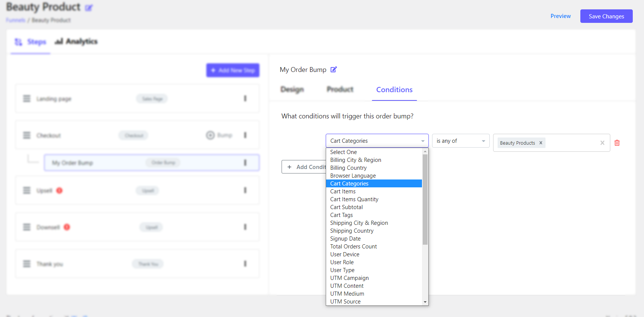Choose UTM Content option

coord(374,286)
